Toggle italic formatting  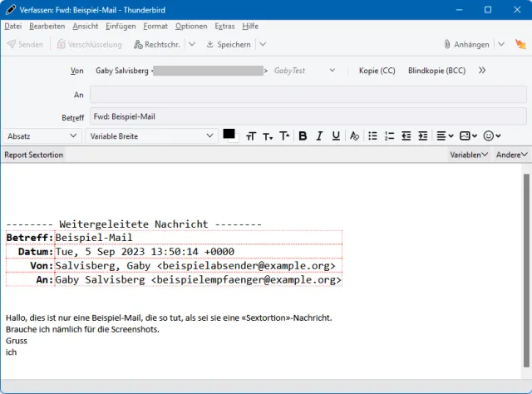[319, 135]
